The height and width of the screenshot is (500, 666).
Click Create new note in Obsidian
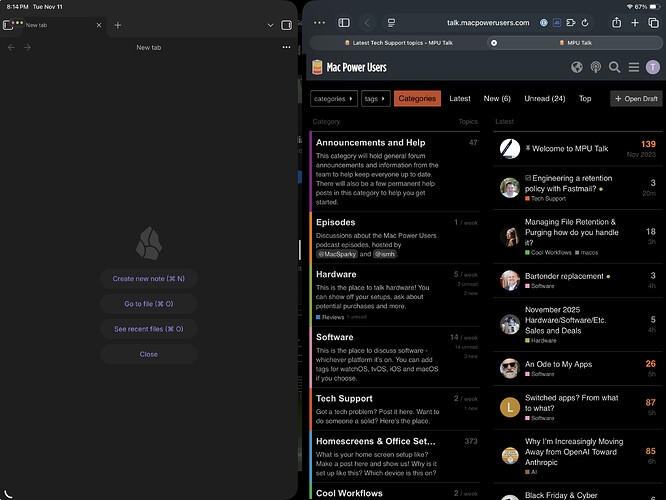pos(148,279)
